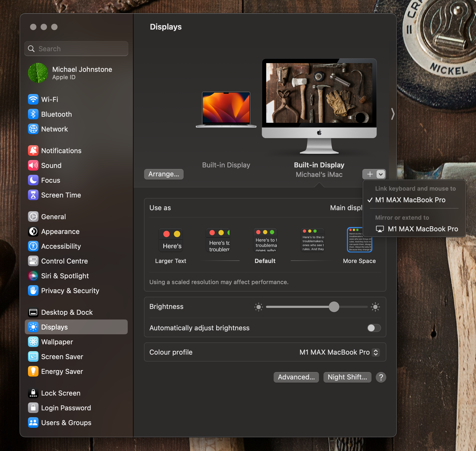Select the Notifications bell icon
The image size is (476, 451).
[x=33, y=151]
